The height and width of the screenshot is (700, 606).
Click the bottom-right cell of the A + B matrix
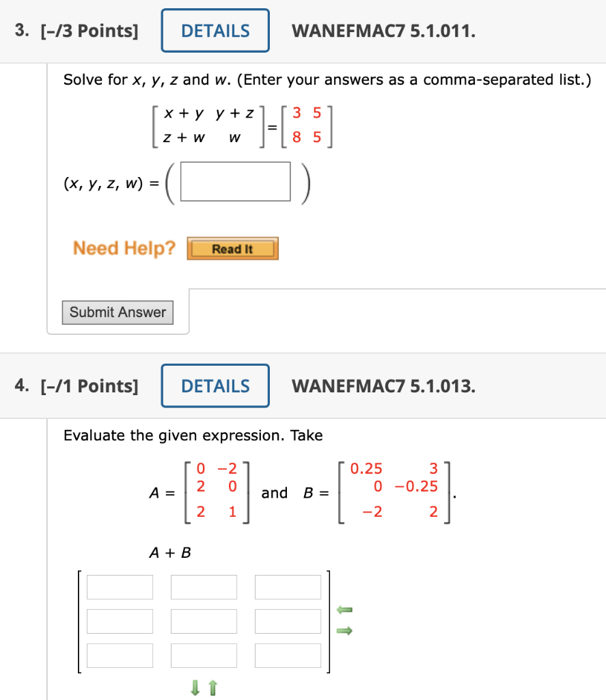click(288, 655)
